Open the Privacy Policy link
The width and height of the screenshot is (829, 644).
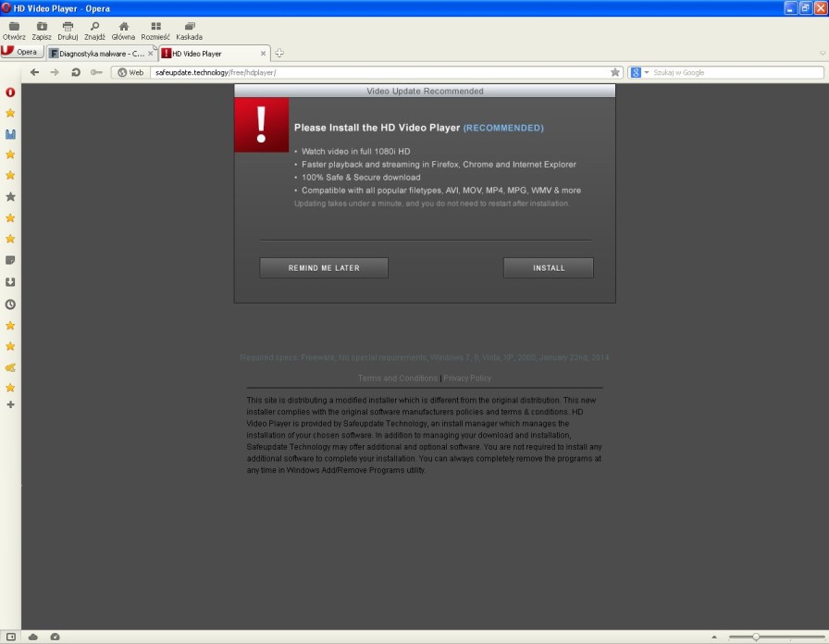pos(467,378)
